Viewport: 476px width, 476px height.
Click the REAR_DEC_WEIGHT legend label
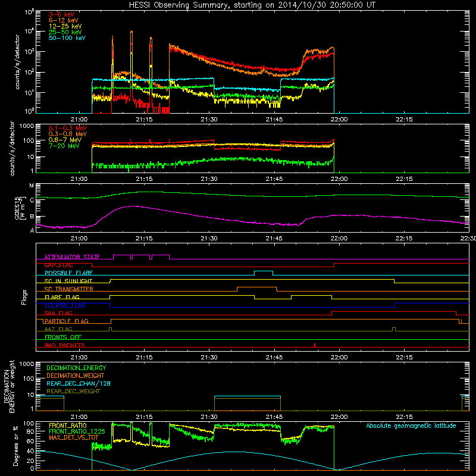tap(73, 392)
